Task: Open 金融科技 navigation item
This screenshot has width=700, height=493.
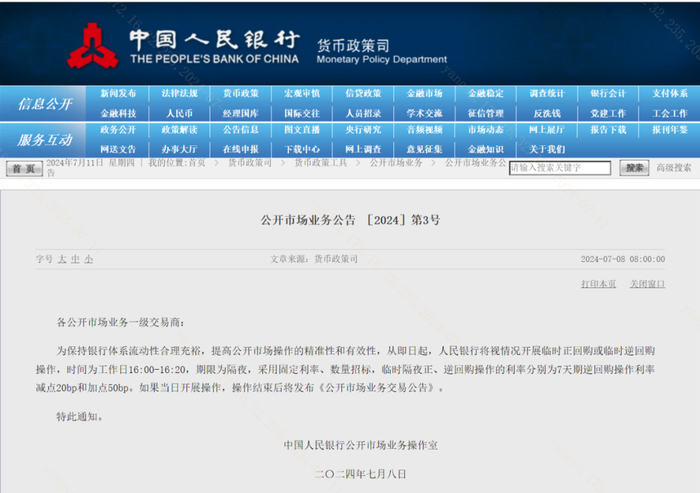Action: tap(118, 113)
